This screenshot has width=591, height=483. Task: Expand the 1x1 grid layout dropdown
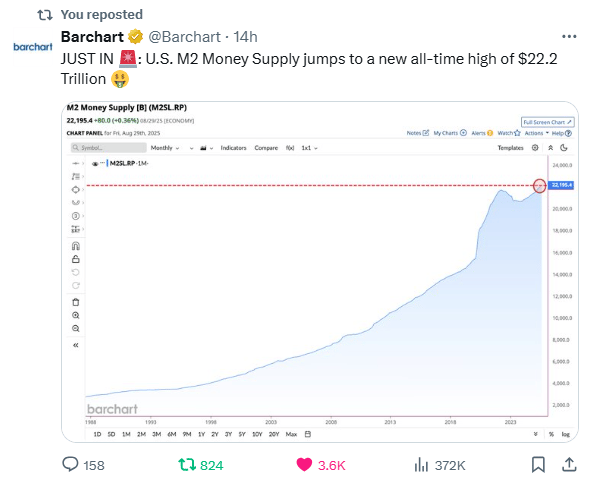click(x=309, y=148)
